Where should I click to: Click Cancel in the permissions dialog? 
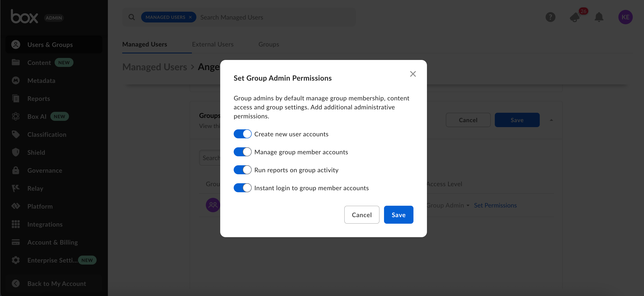click(x=362, y=214)
